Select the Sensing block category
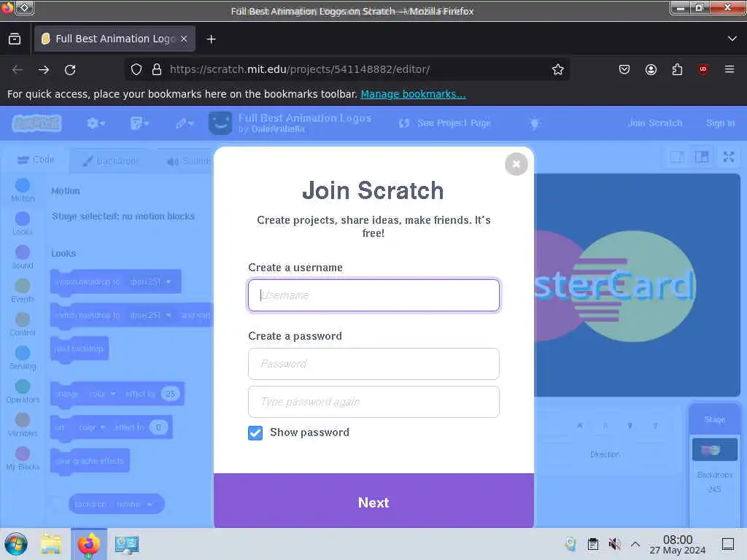747x560 pixels. click(x=23, y=358)
